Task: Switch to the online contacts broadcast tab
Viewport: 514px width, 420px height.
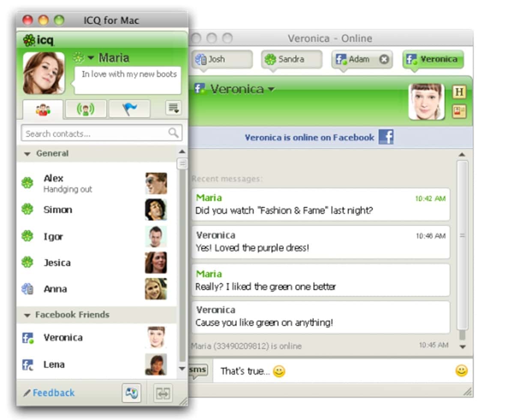Action: point(86,109)
